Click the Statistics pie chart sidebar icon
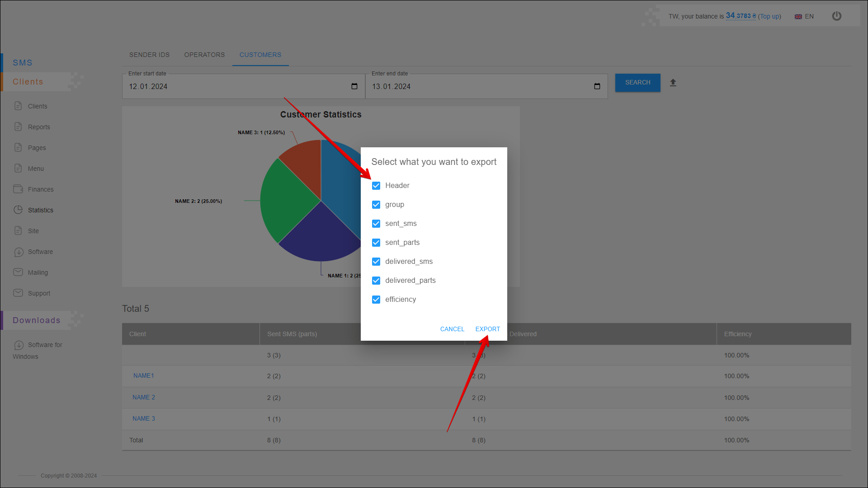The height and width of the screenshot is (488, 868). 18,210
